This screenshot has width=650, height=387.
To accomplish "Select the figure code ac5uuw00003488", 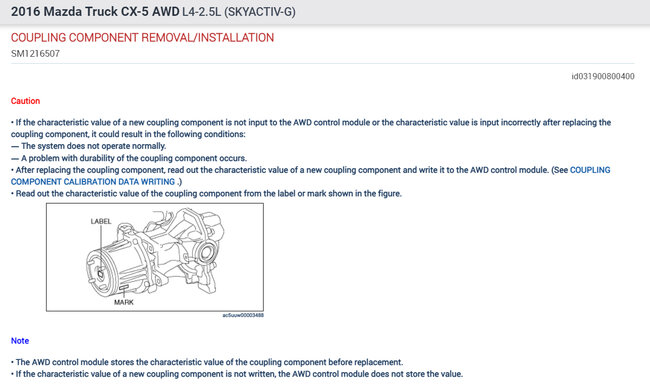I will (x=243, y=315).
